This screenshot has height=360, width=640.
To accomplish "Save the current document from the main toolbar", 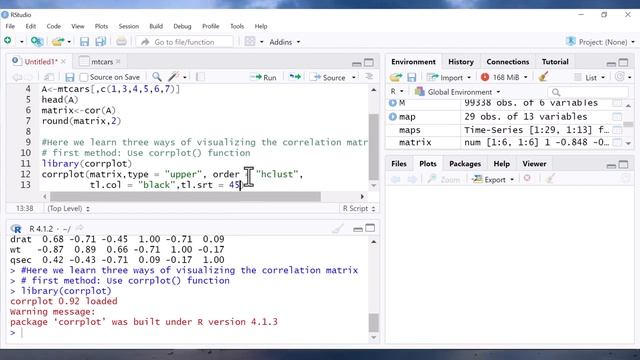I will [84, 41].
